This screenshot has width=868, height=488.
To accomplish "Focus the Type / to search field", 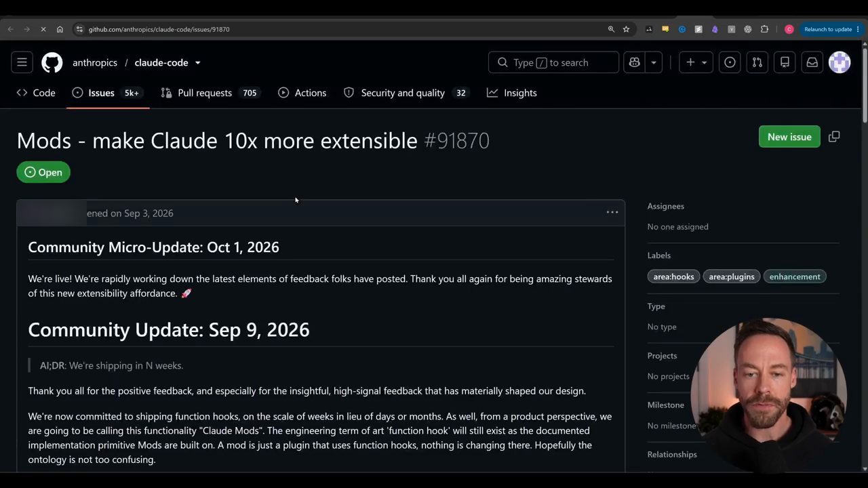I will click(x=553, y=62).
